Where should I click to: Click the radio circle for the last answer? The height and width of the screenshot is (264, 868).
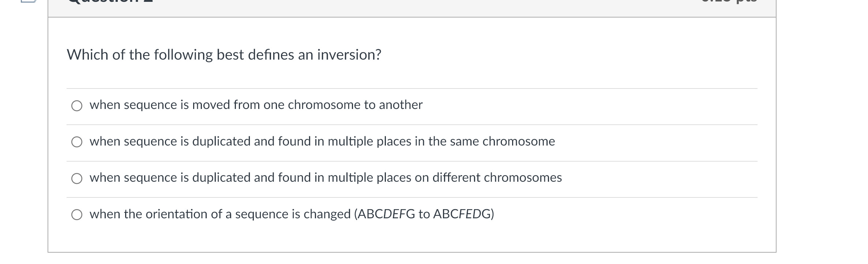coord(77,215)
